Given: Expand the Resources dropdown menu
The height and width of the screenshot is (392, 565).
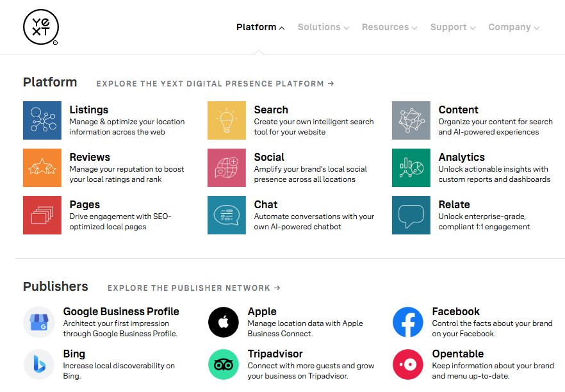Looking at the screenshot, I should pos(389,28).
